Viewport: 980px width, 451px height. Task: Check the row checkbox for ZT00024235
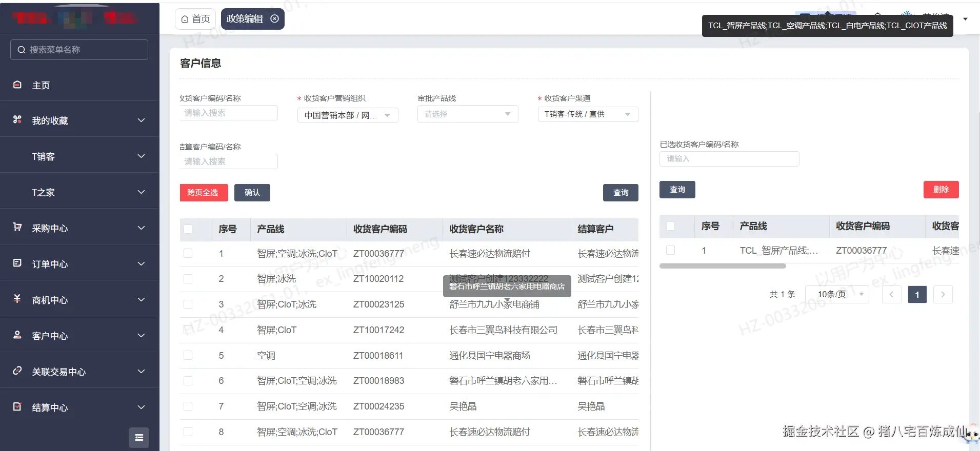pyautogui.click(x=188, y=406)
